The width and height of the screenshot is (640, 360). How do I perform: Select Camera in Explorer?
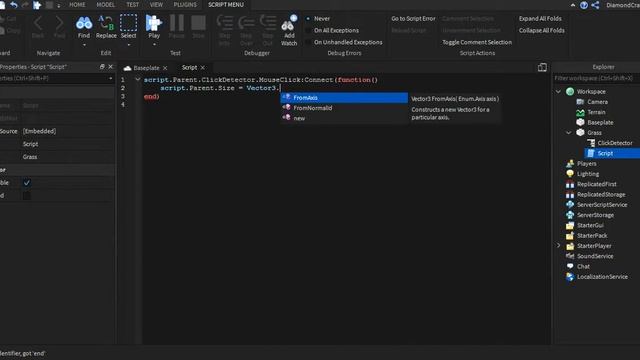tap(598, 102)
